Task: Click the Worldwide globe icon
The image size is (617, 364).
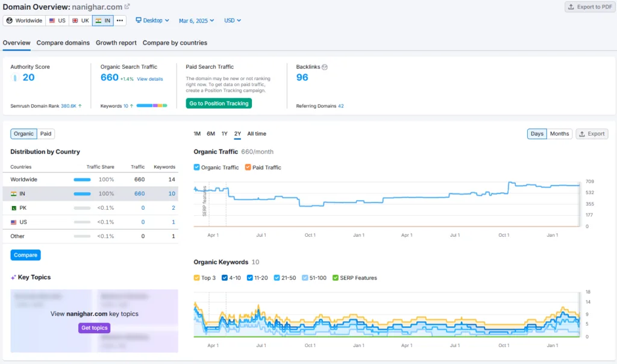Action: (10, 20)
